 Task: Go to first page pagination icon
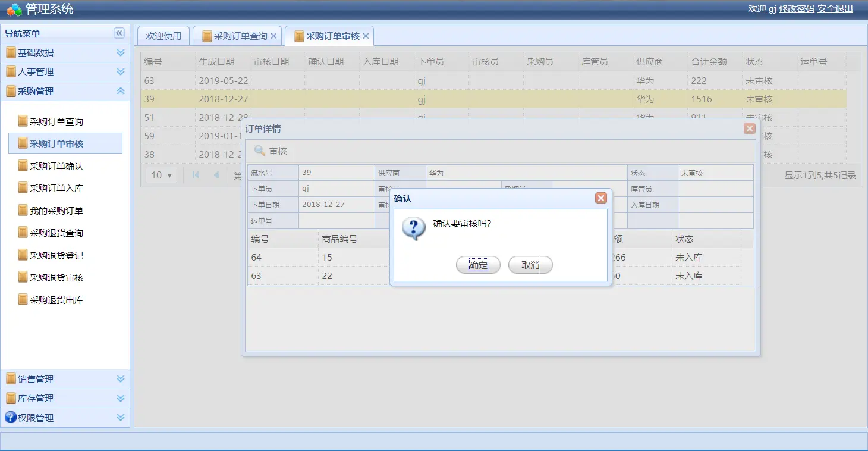[x=196, y=175]
